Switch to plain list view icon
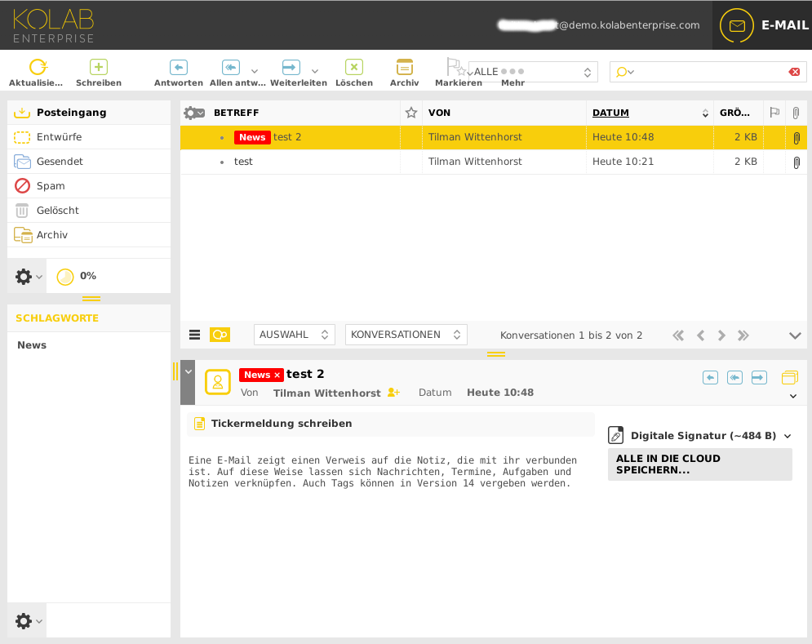 194,335
